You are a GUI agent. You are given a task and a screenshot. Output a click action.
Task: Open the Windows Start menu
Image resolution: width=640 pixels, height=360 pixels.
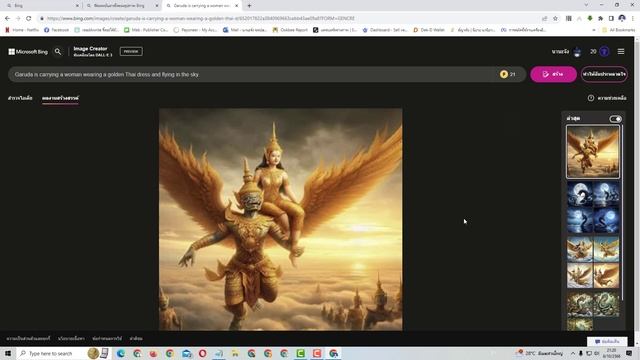click(8, 353)
